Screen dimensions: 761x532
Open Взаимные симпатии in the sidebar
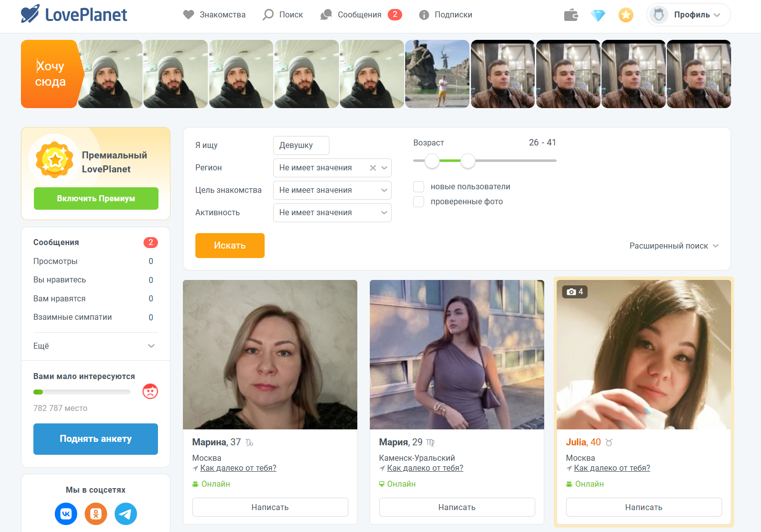73,317
